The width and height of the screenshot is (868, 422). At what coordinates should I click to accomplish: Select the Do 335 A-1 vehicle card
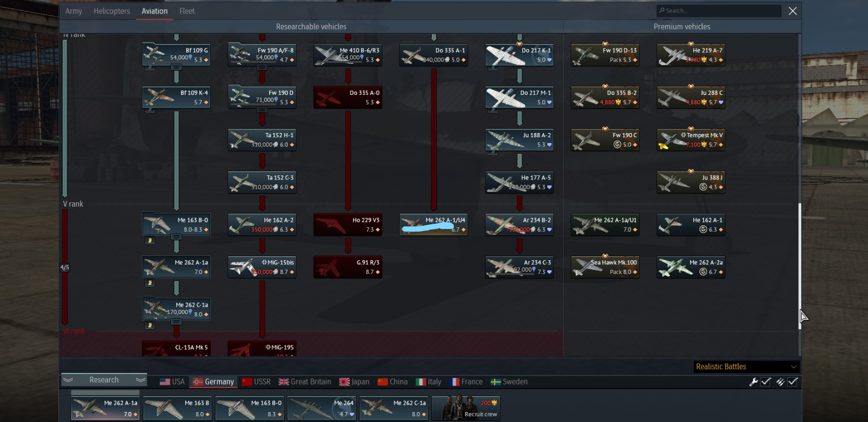coord(433,55)
